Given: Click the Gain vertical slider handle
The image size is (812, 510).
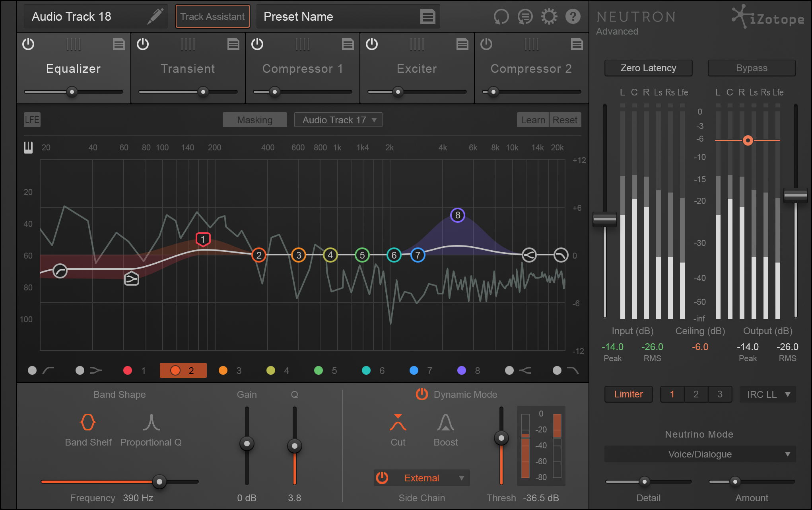Looking at the screenshot, I should point(247,444).
